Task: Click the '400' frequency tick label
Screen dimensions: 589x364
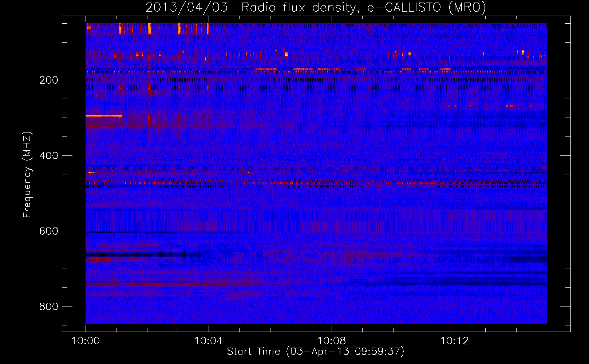Action: coord(49,156)
